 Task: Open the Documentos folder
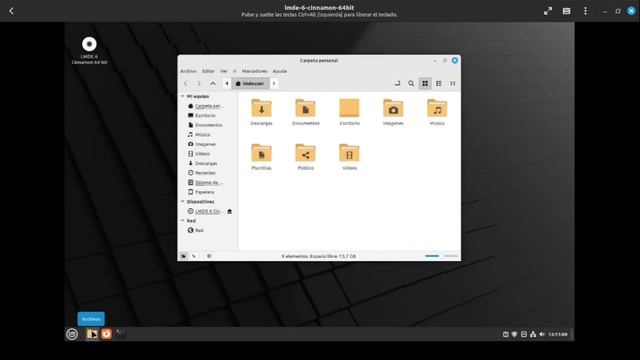pos(305,112)
